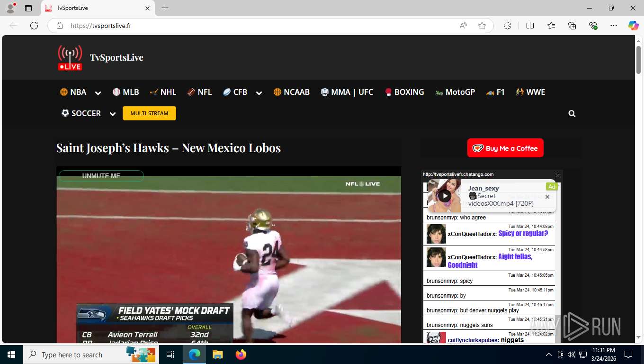
Task: Click caitlynclarkspubes KFC avatar
Action: [436, 338]
